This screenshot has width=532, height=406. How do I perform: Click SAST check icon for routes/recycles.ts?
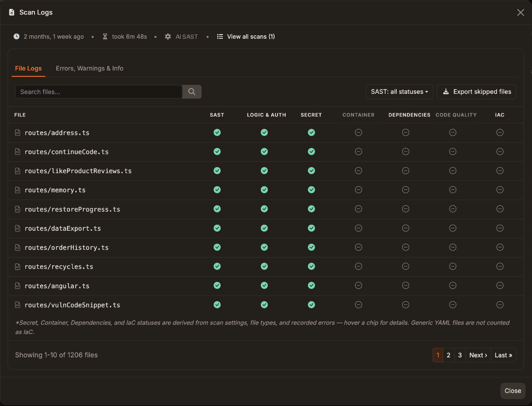pos(217,267)
